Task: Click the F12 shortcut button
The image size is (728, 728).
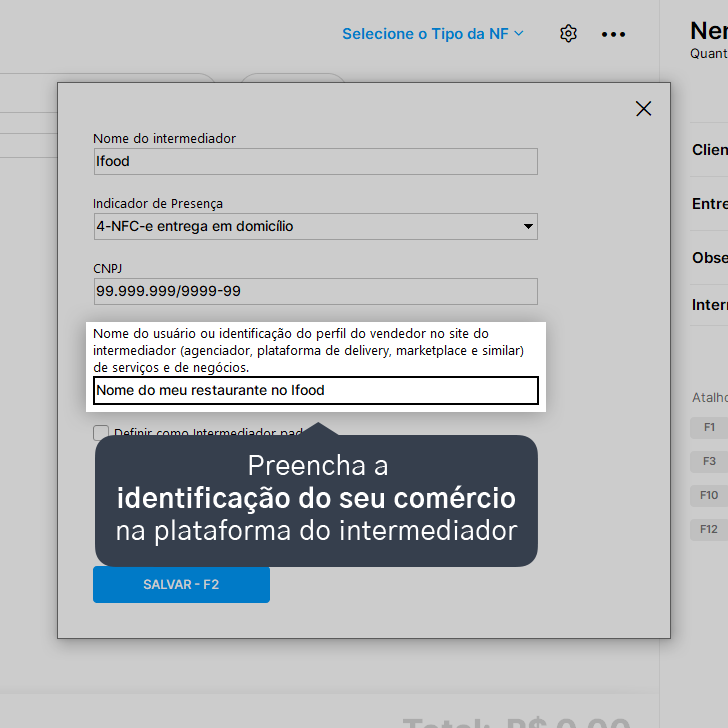Action: pyautogui.click(x=709, y=529)
